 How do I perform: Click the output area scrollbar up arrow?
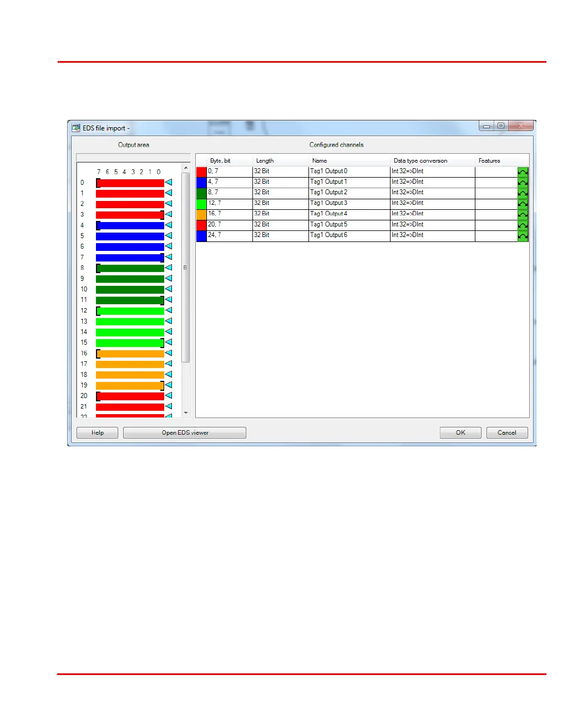pyautogui.click(x=186, y=168)
